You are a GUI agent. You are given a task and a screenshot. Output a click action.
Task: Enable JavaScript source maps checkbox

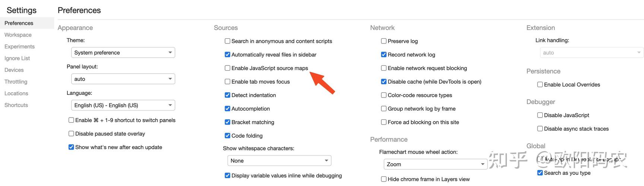tap(228, 68)
